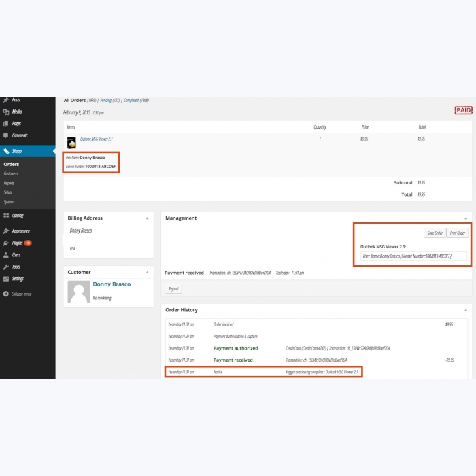Click the PAID status stamp
Screen dimensions: 476x476
pos(463,110)
